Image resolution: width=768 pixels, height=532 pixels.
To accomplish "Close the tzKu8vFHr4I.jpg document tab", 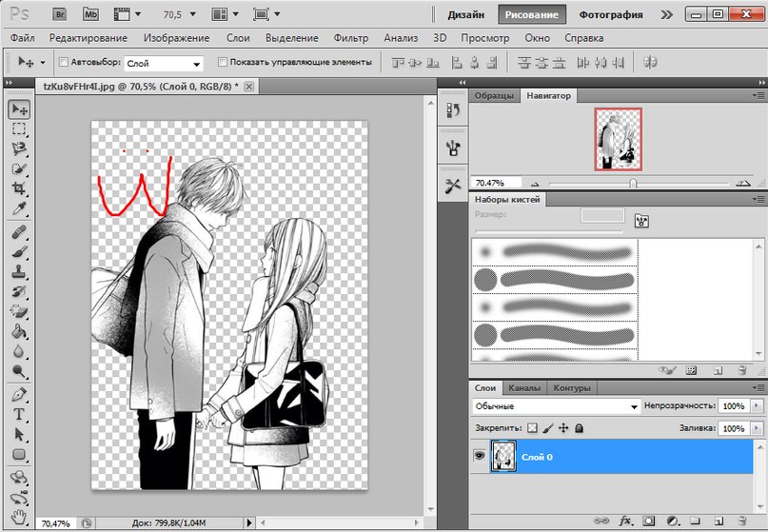I will pos(249,87).
